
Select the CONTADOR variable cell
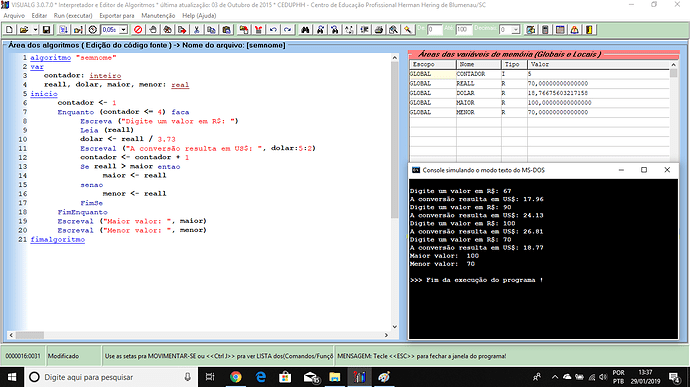tap(479, 74)
